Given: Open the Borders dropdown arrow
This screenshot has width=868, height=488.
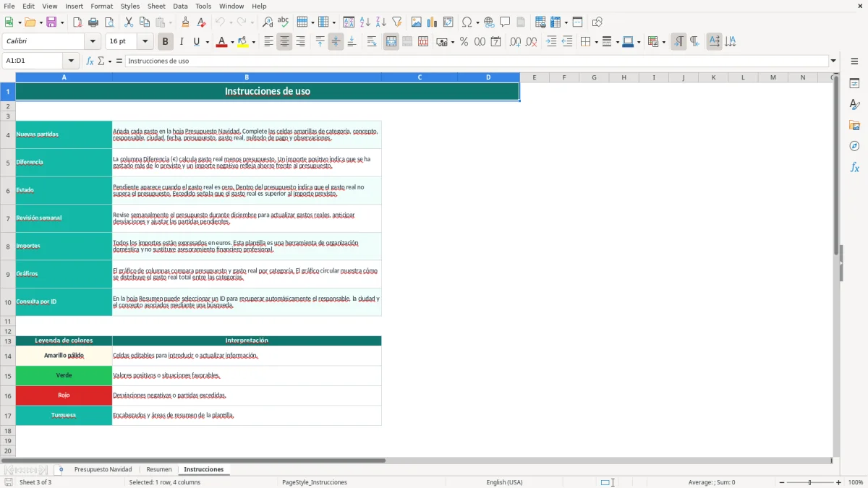Looking at the screenshot, I should (x=595, y=42).
